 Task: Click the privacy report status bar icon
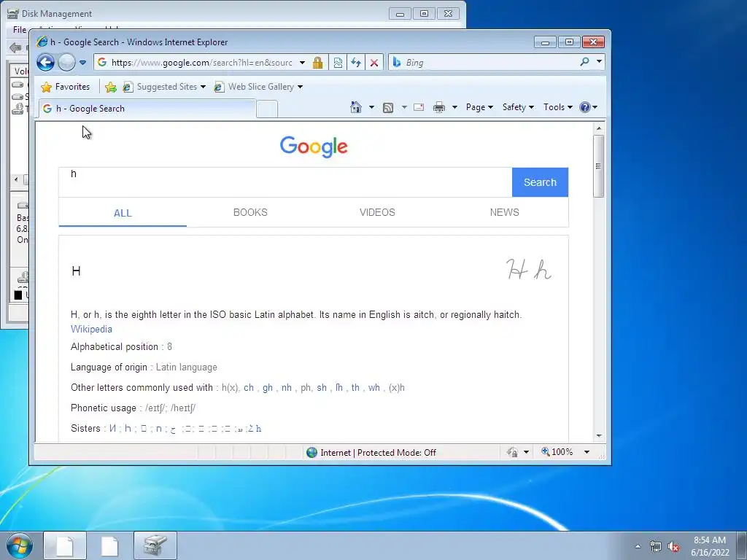(513, 452)
